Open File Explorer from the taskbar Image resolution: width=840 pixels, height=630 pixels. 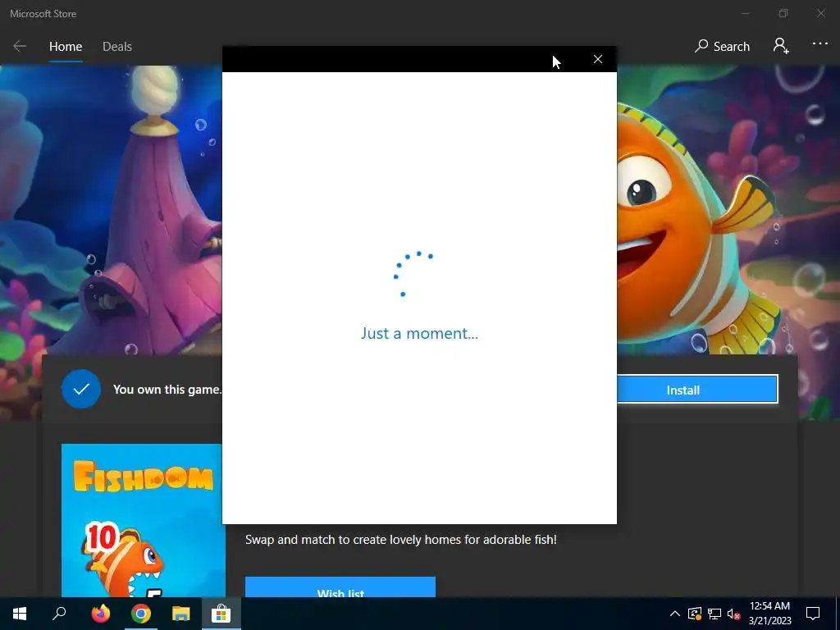(181, 614)
